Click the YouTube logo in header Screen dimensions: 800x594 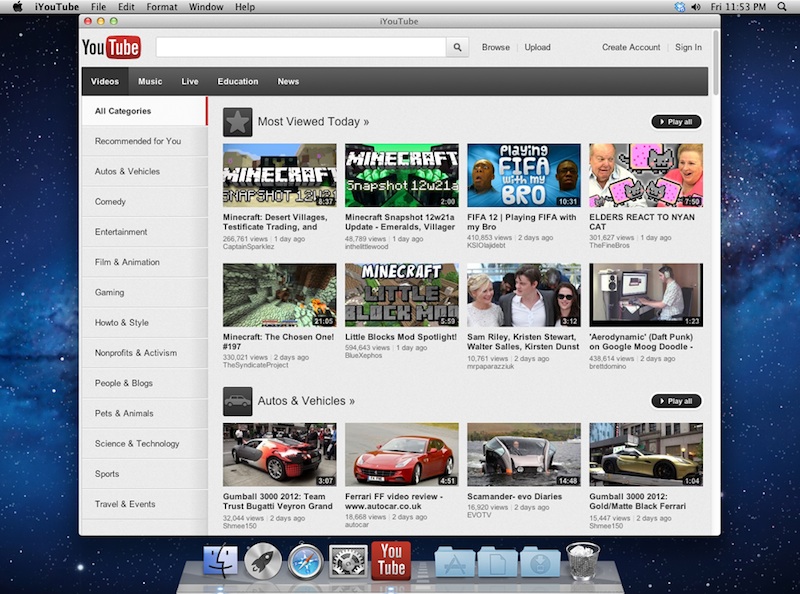click(x=111, y=47)
